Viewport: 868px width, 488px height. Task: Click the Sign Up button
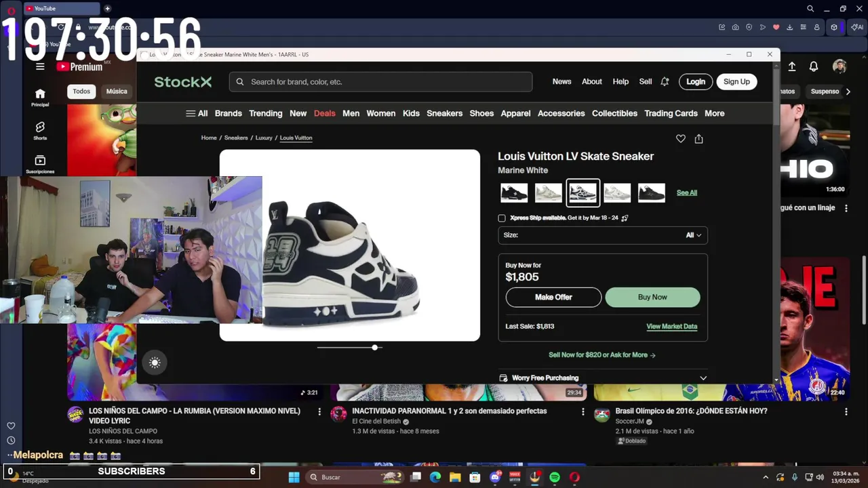click(736, 81)
